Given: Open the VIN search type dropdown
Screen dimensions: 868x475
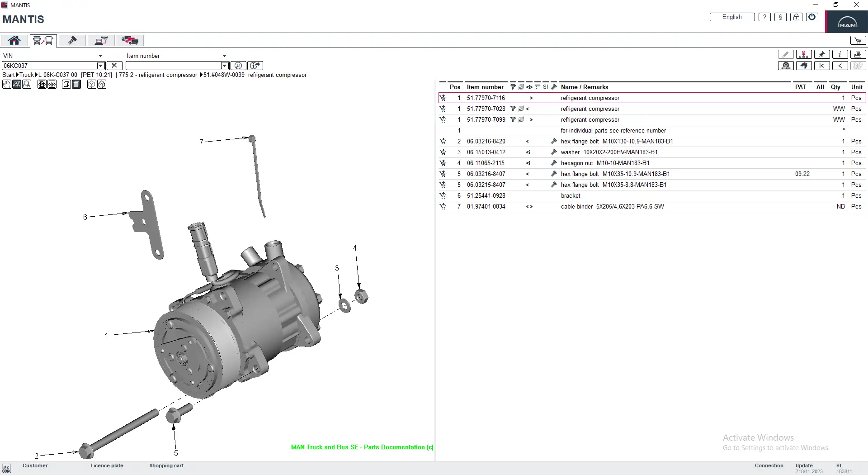Looking at the screenshot, I should coord(100,56).
